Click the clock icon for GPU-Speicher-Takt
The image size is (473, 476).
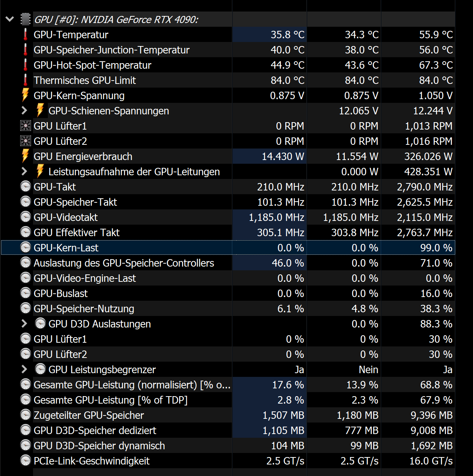[x=25, y=202]
